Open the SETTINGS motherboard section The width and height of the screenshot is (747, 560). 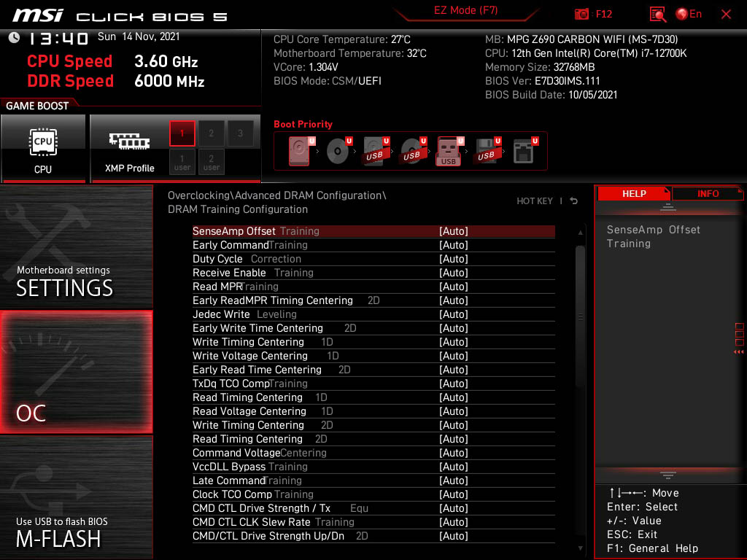coord(77,246)
